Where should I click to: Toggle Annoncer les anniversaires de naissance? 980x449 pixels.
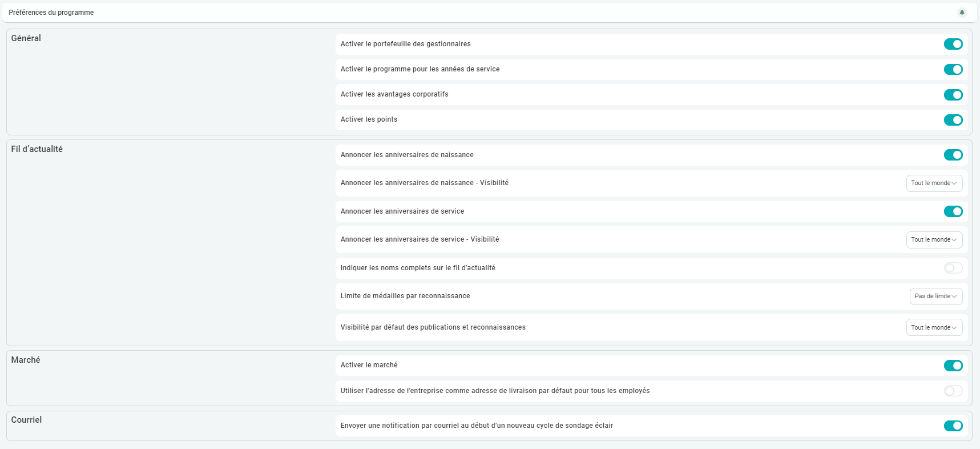coord(953,155)
